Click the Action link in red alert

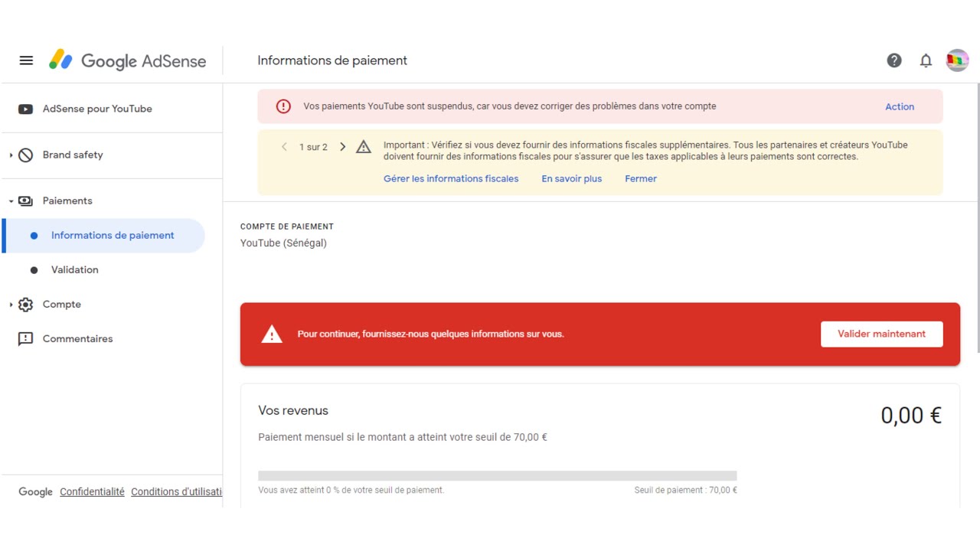900,106
